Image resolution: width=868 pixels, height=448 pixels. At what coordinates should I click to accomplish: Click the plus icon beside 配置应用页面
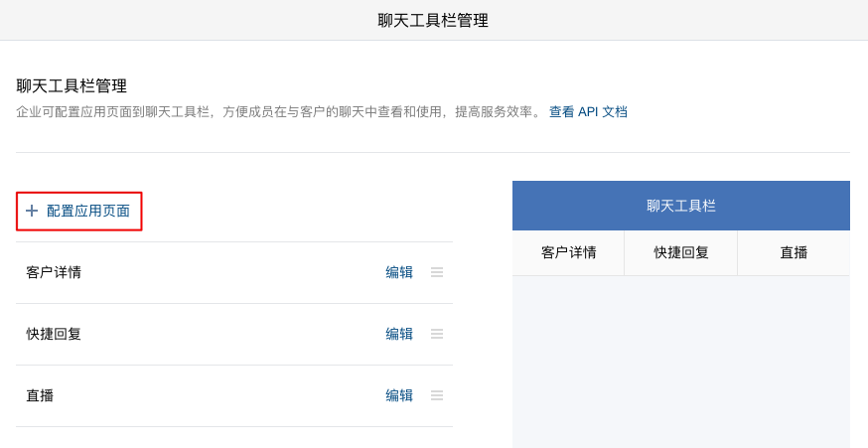click(x=32, y=211)
